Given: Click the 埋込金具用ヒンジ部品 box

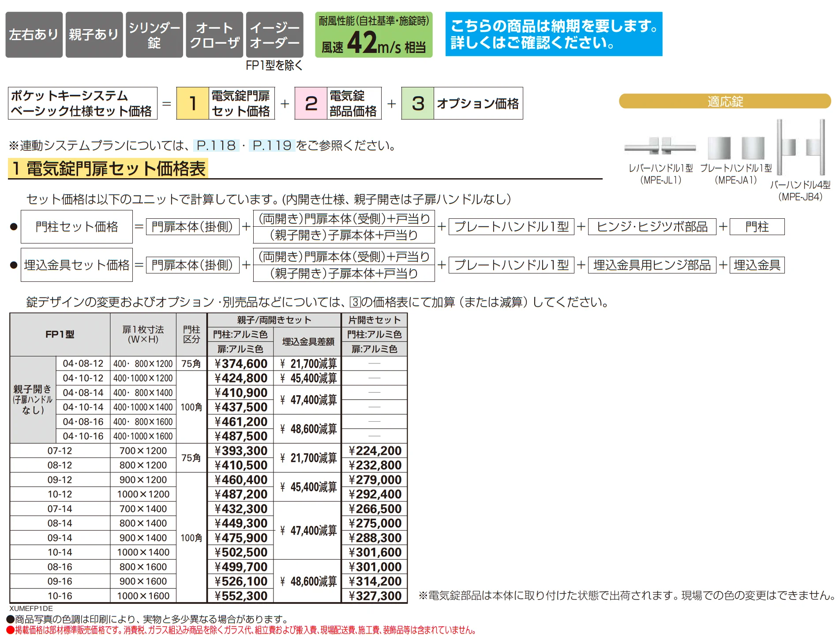Looking at the screenshot, I should point(652,265).
